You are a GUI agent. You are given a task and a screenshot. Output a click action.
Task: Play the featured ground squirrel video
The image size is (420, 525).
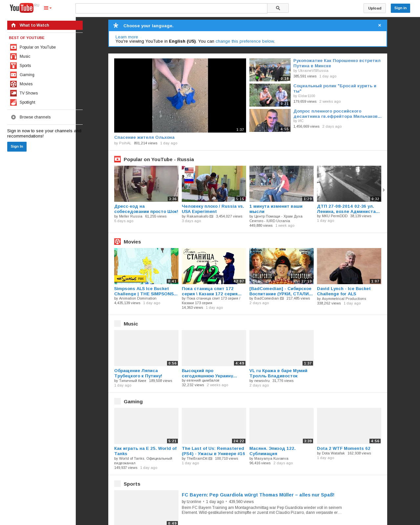[x=180, y=95]
